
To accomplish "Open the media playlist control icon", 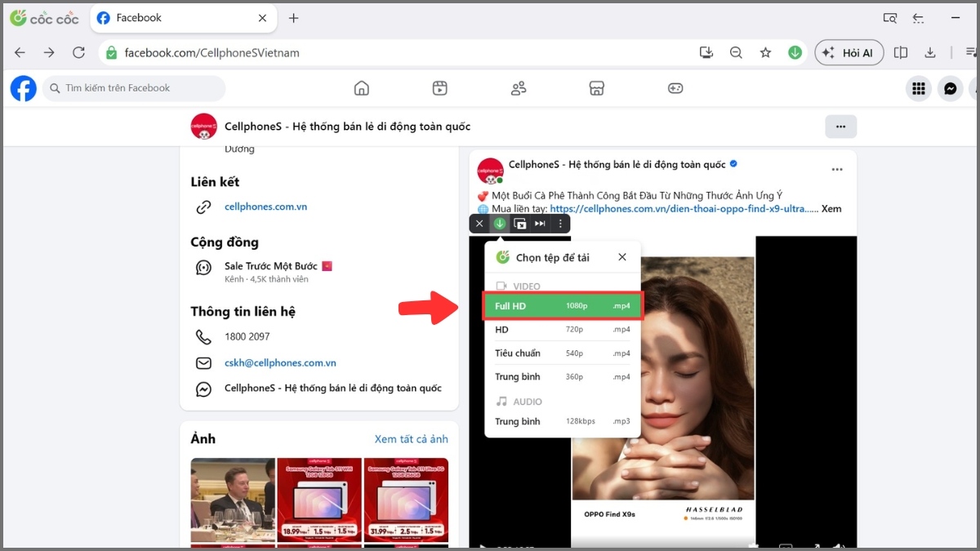I will [x=971, y=52].
